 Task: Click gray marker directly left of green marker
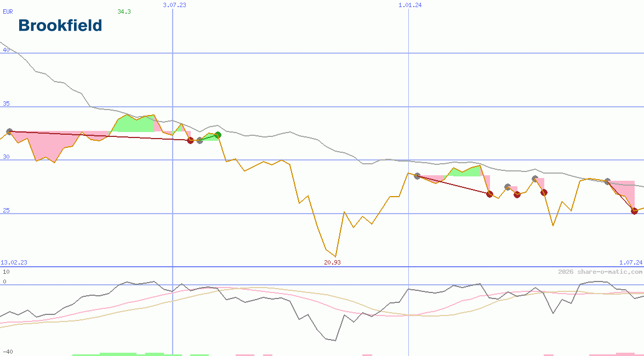(200, 141)
